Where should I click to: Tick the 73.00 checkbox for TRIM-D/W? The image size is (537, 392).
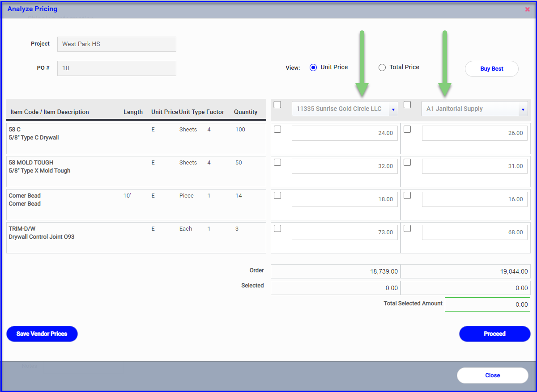tap(277, 228)
